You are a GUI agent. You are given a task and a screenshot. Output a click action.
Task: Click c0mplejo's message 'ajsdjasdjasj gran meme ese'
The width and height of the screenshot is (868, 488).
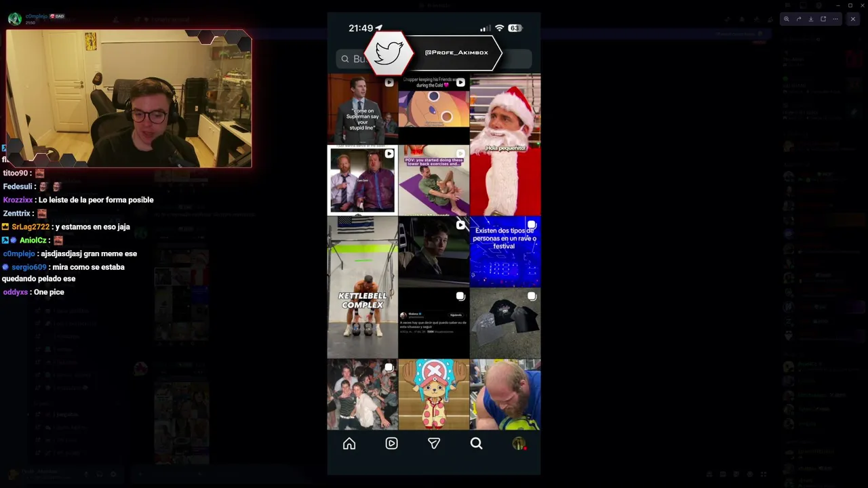(x=89, y=253)
